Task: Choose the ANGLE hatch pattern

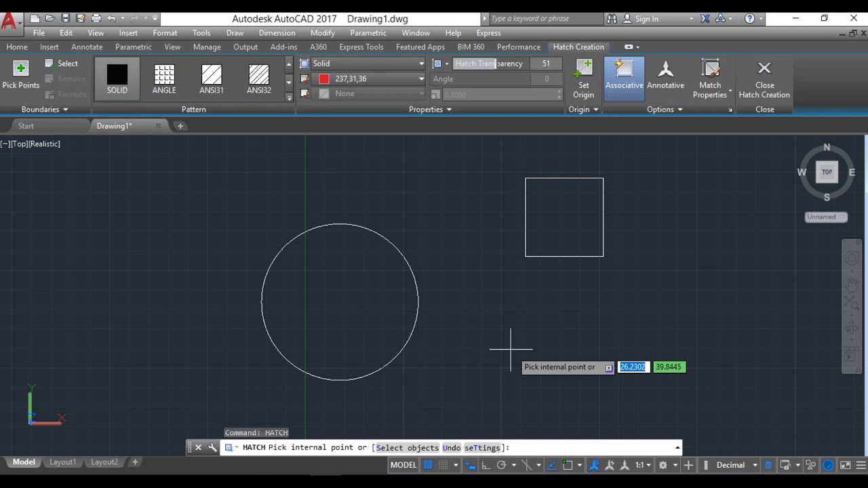Action: click(164, 79)
